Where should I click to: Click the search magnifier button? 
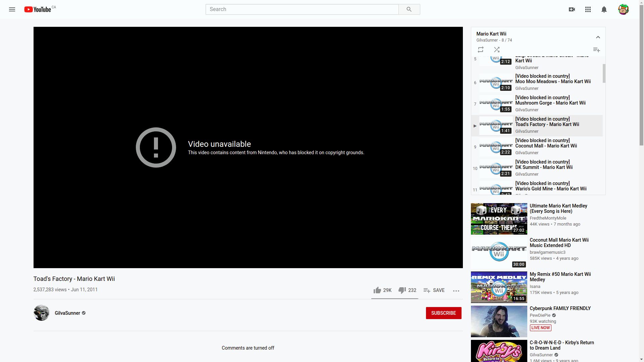(x=409, y=9)
